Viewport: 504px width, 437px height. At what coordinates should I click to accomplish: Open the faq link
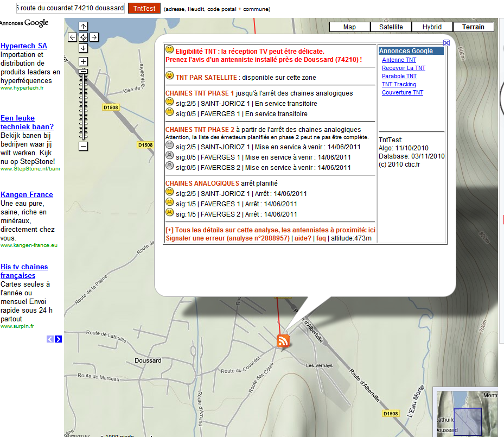pyautogui.click(x=321, y=238)
